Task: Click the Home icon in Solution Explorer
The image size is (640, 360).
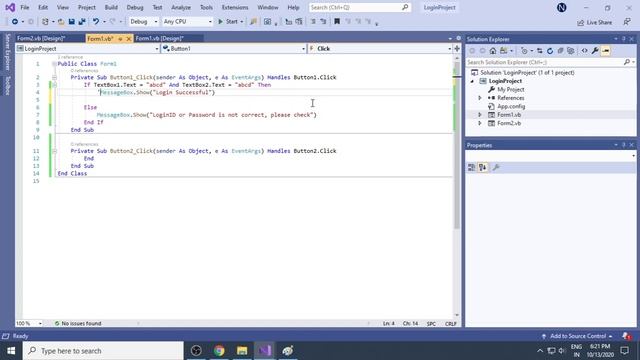Action: (493, 51)
